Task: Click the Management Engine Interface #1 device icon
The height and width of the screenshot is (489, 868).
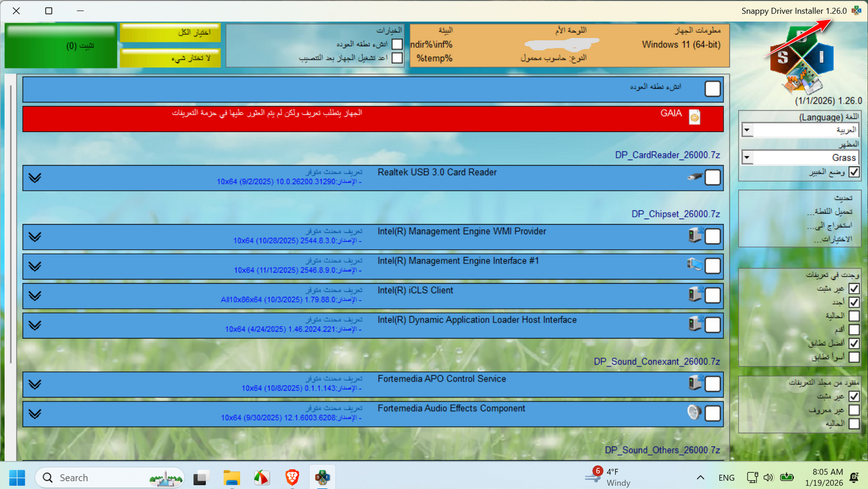Action: click(694, 264)
